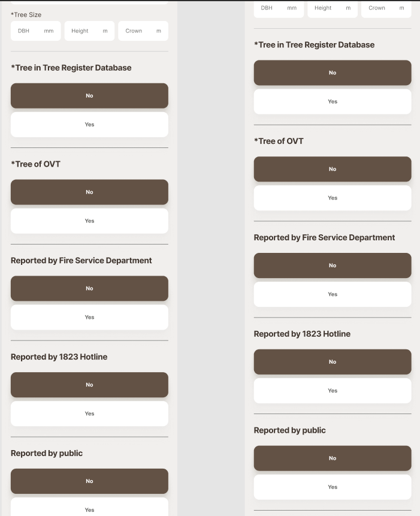The image size is (420, 516).
Task: Pick Yes for 1823 Hotline in right panel
Action: coord(333,391)
